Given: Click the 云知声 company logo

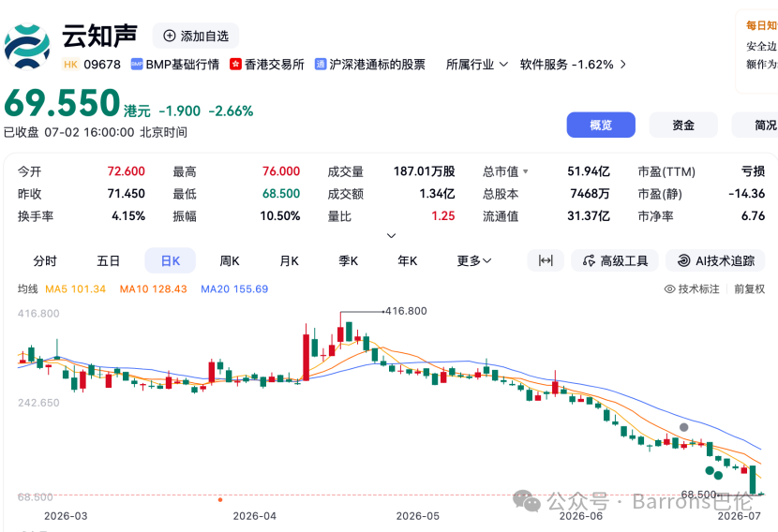Looking at the screenshot, I should 27,47.
